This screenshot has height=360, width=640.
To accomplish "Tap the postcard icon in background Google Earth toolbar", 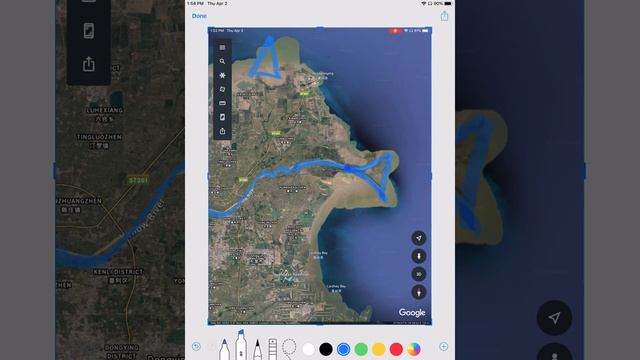I will 89,31.
